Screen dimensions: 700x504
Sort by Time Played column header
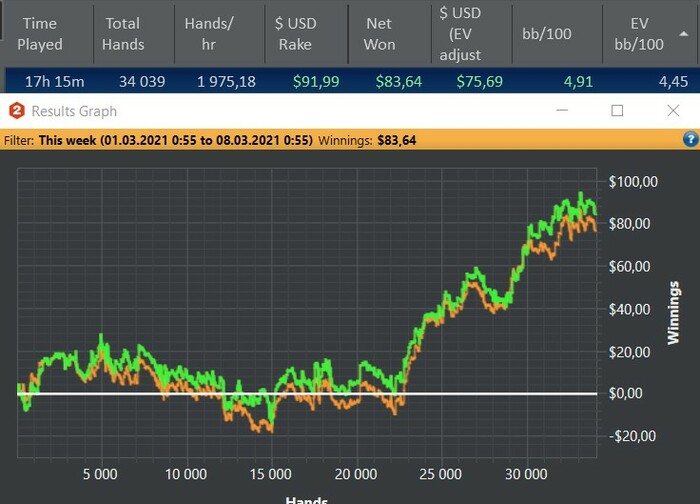click(40, 34)
